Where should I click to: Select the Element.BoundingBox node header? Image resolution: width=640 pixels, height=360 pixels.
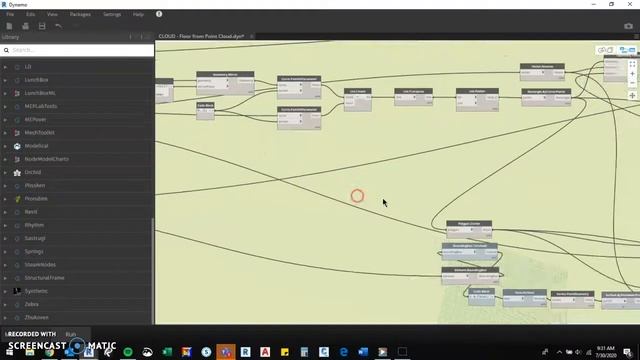[x=470, y=270]
